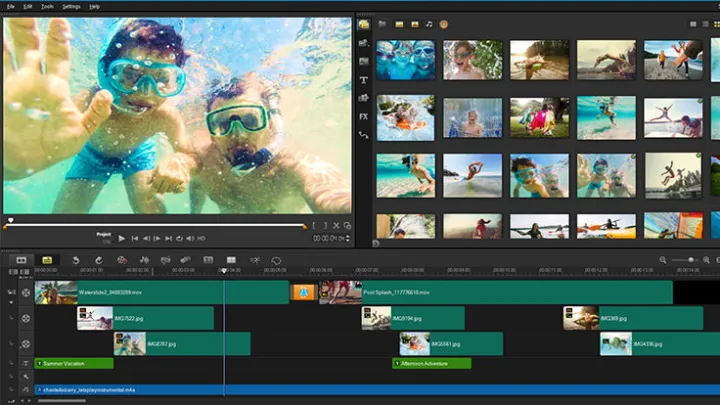720x405 pixels.
Task: Open the FX filter library
Action: tap(364, 116)
